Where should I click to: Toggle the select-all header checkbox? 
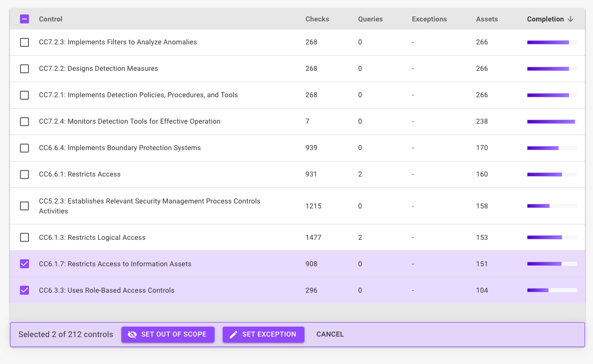[x=24, y=19]
